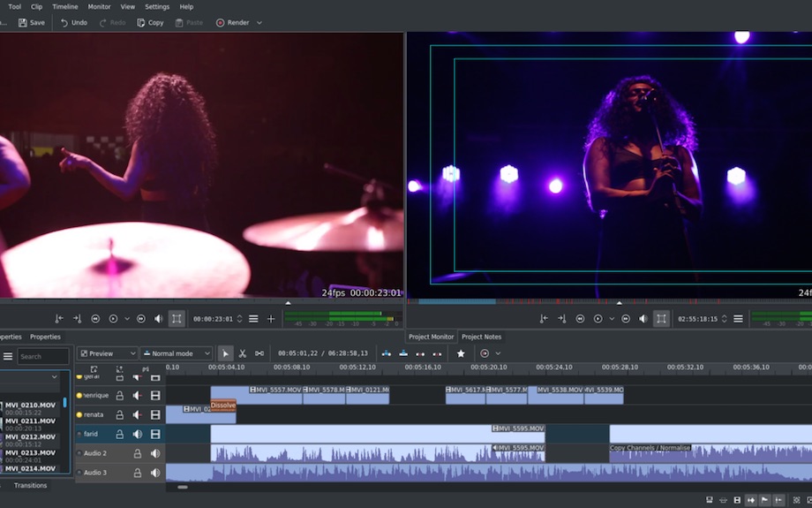Expand the Preview dropdown

pos(107,353)
